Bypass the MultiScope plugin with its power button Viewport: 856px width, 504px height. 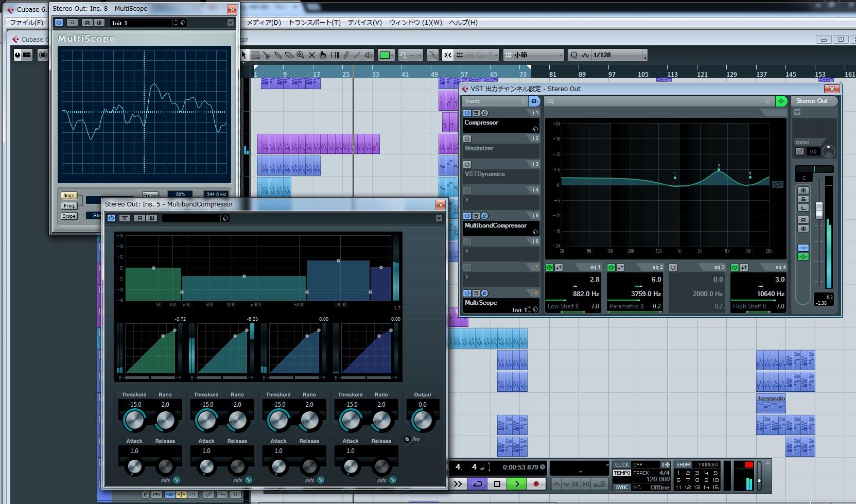coord(59,23)
